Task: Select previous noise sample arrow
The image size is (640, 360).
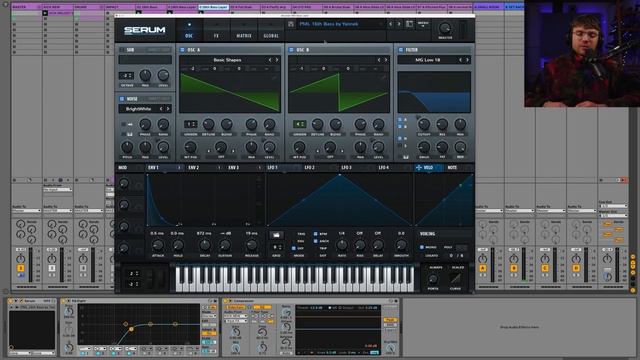Action: (x=161, y=109)
